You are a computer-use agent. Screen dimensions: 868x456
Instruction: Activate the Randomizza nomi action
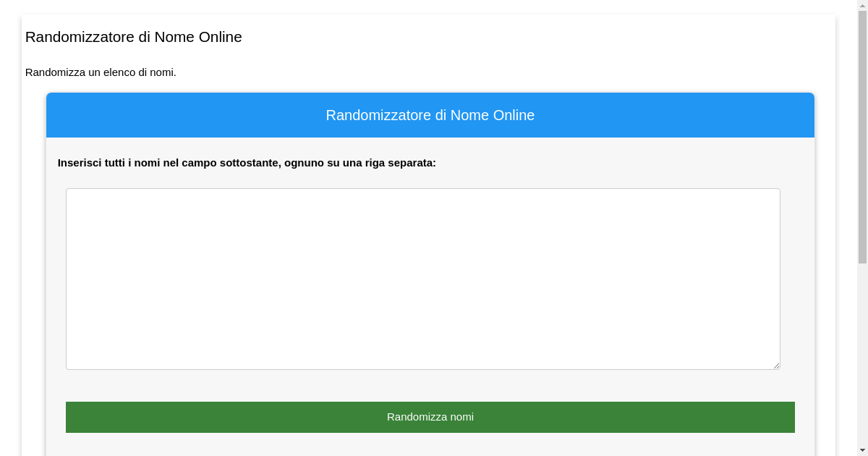[x=430, y=417]
